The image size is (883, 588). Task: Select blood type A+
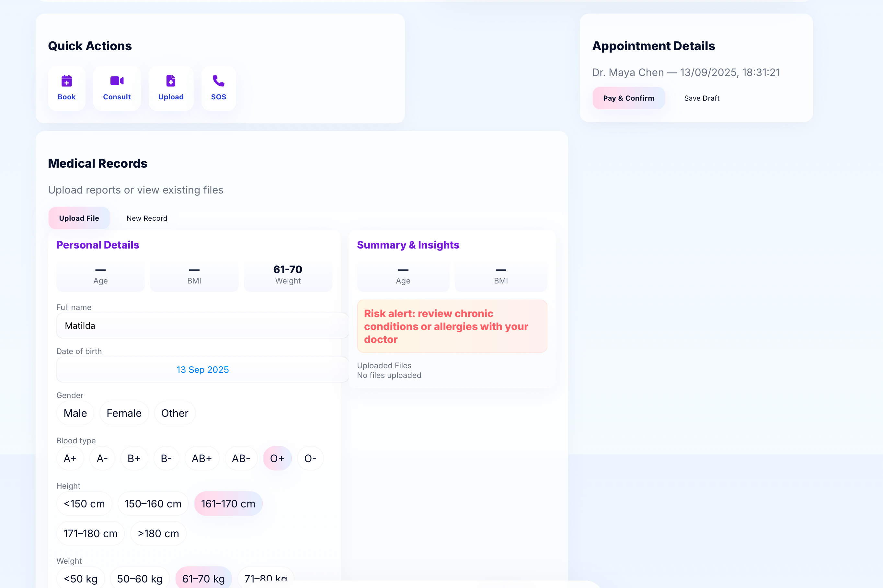coord(70,458)
